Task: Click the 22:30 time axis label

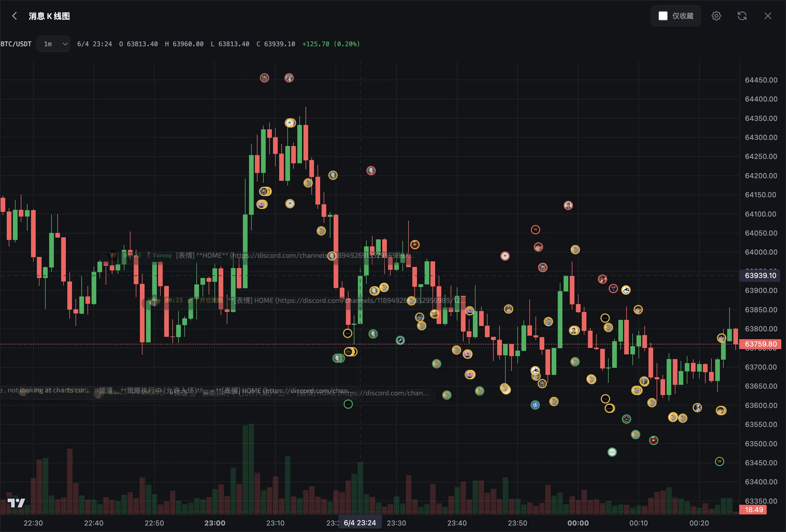Action: tap(33, 523)
